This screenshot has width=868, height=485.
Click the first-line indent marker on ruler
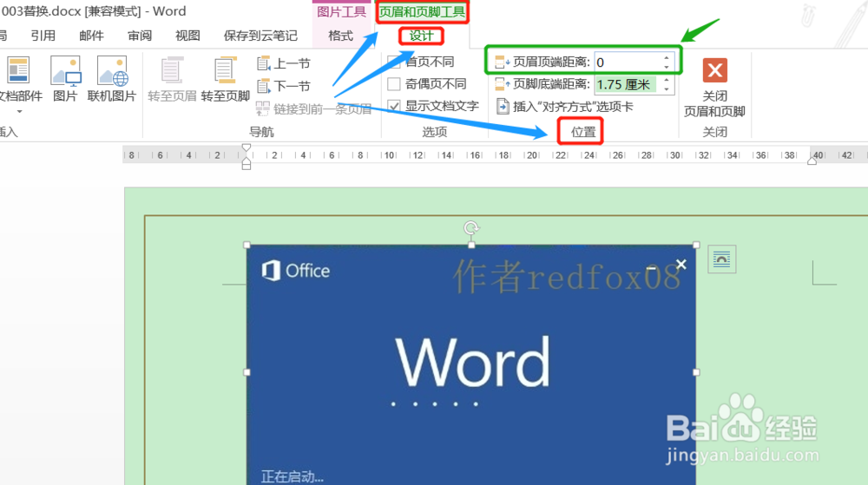(247, 148)
